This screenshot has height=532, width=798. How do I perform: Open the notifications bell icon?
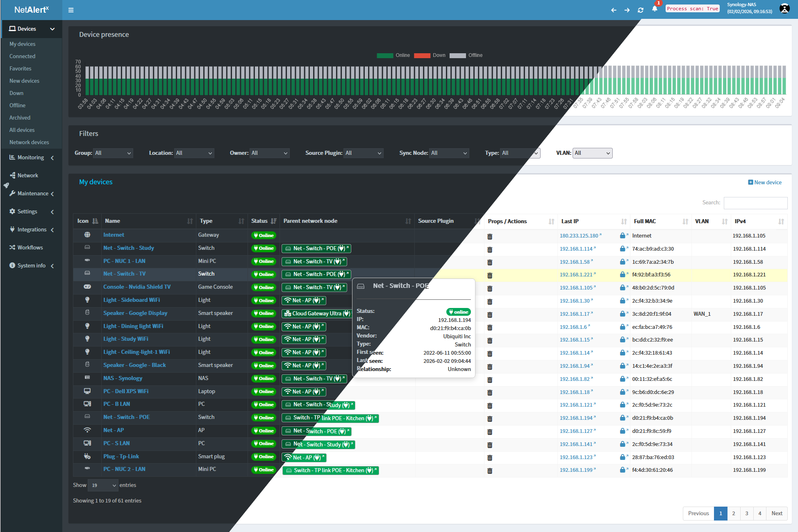click(655, 9)
